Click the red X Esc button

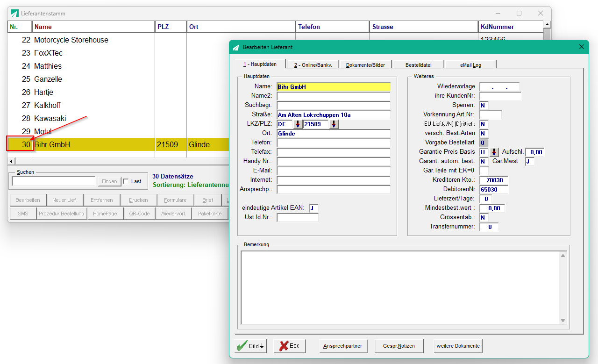[x=289, y=346]
